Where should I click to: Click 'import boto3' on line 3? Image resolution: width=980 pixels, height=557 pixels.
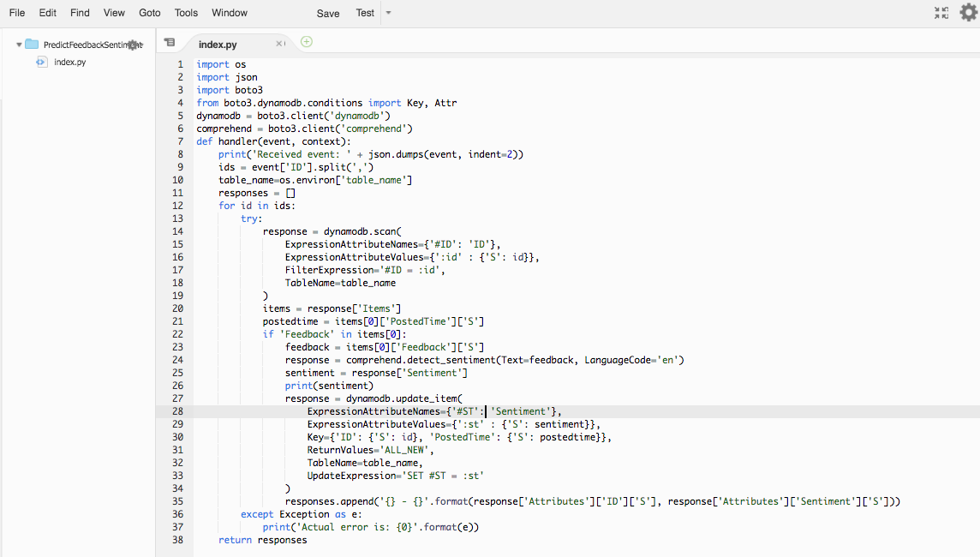point(230,90)
